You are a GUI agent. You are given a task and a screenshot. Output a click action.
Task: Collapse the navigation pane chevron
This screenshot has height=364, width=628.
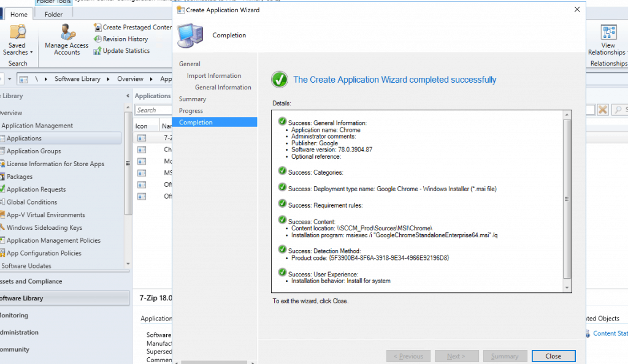pyautogui.click(x=128, y=96)
